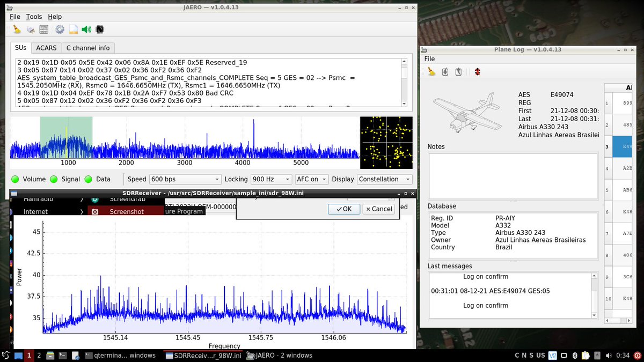This screenshot has height=362, width=644.
Task: Click the import icon in Plane Log toolbar
Action: [x=445, y=72]
